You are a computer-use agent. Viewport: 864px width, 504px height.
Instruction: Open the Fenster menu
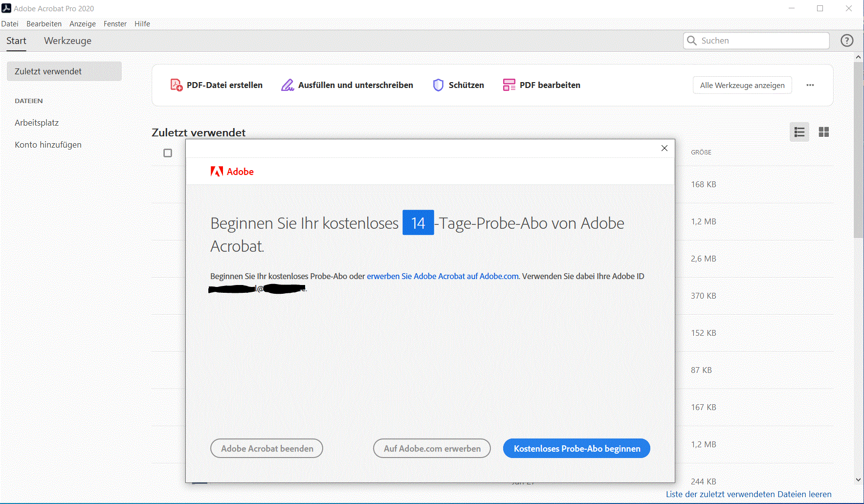tap(115, 24)
